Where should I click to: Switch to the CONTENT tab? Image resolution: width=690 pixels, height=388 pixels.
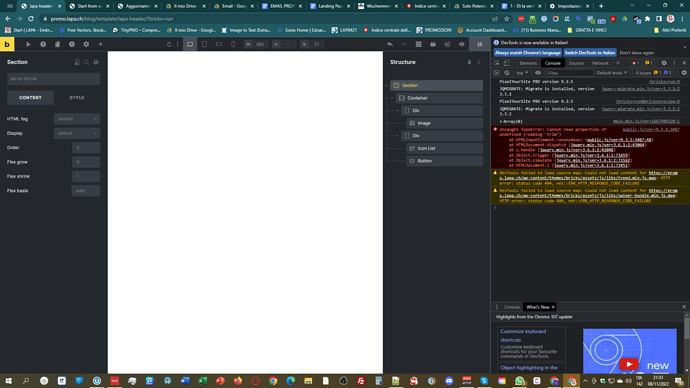30,98
